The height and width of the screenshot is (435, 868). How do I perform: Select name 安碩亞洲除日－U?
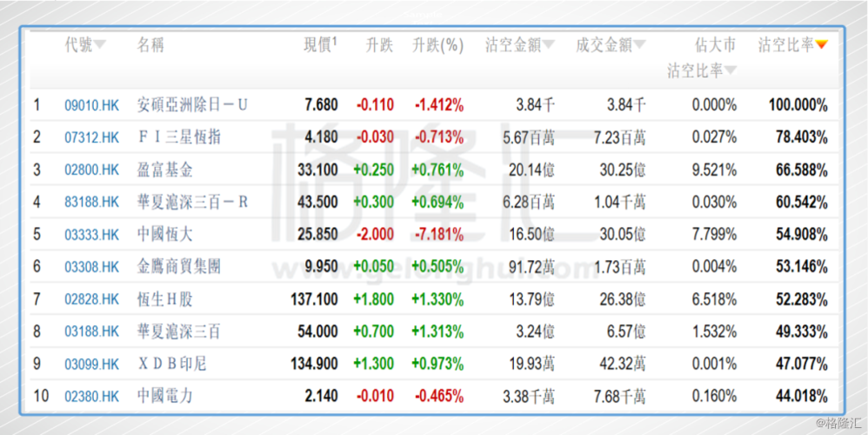(192, 105)
